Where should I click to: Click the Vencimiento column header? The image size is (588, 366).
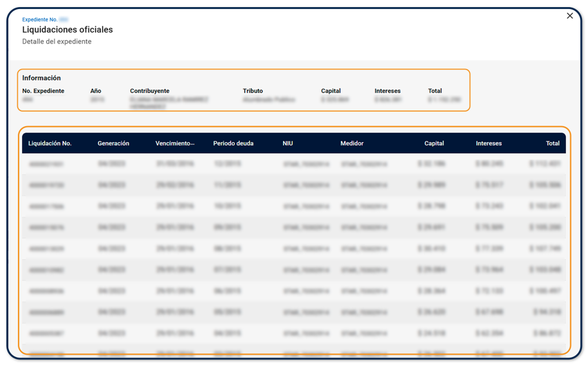point(175,143)
